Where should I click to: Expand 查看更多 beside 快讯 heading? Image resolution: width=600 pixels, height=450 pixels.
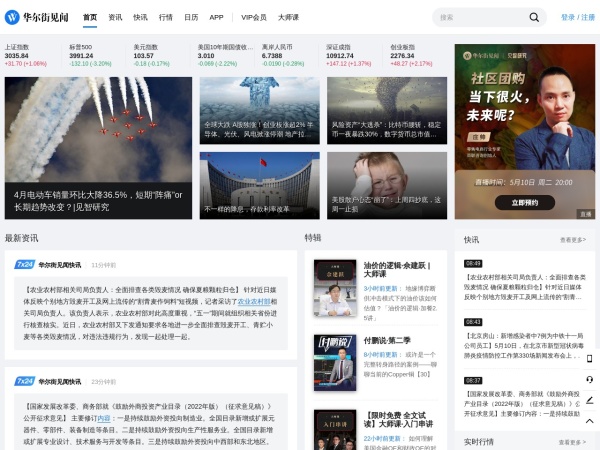click(573, 240)
